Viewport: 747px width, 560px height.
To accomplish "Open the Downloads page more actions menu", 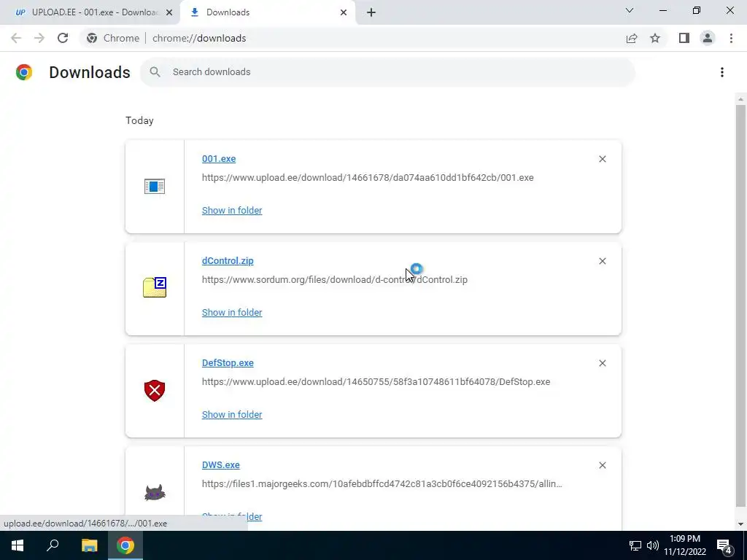I will click(722, 72).
